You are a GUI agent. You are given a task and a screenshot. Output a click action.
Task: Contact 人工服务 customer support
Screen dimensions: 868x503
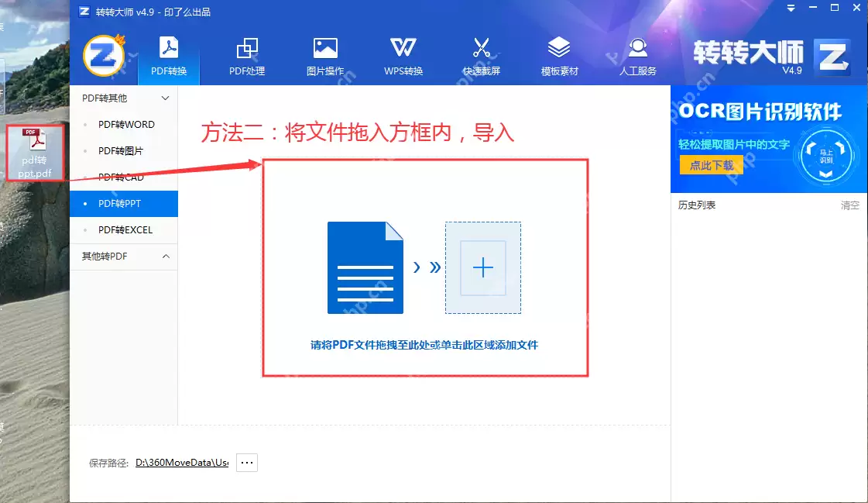click(636, 54)
